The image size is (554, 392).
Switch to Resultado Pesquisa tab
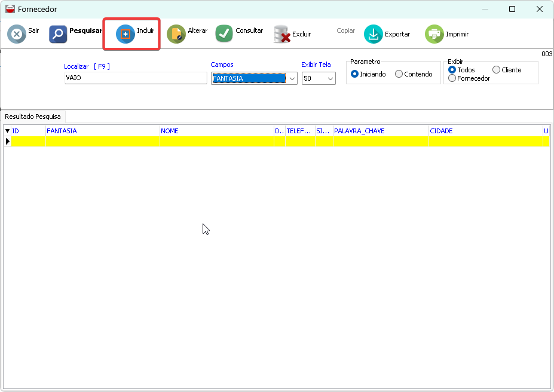33,117
